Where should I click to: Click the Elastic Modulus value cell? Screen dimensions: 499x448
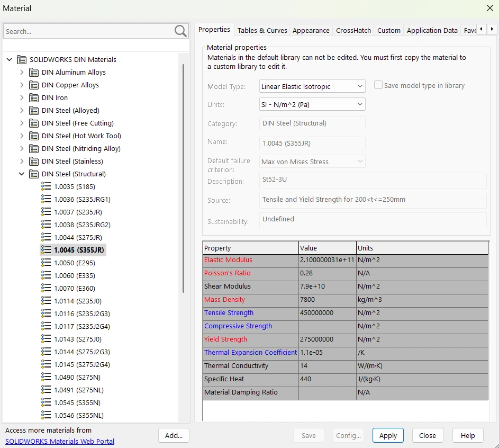[x=327, y=260]
